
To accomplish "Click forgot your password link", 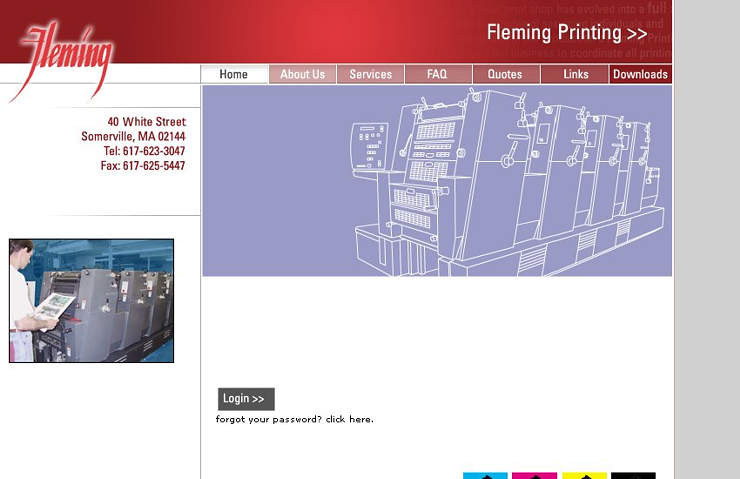I will (x=294, y=419).
